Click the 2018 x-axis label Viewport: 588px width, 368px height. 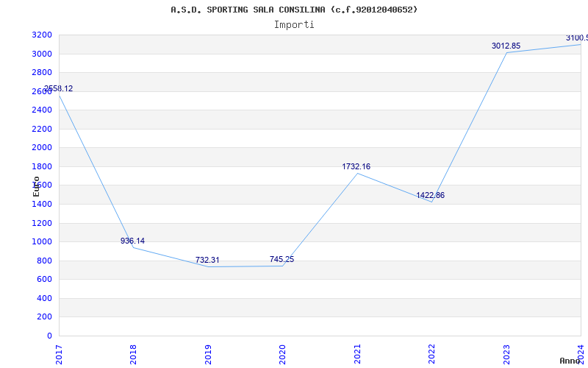[134, 355]
